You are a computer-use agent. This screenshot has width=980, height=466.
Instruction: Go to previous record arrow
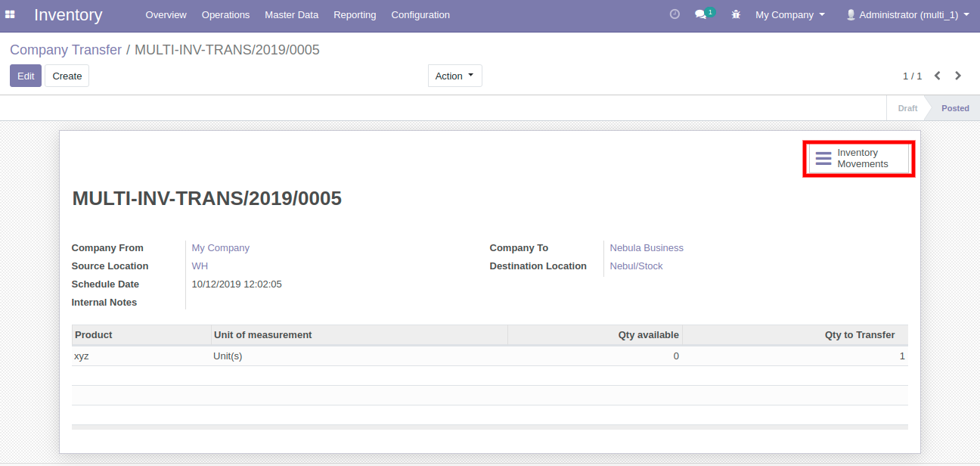point(938,76)
